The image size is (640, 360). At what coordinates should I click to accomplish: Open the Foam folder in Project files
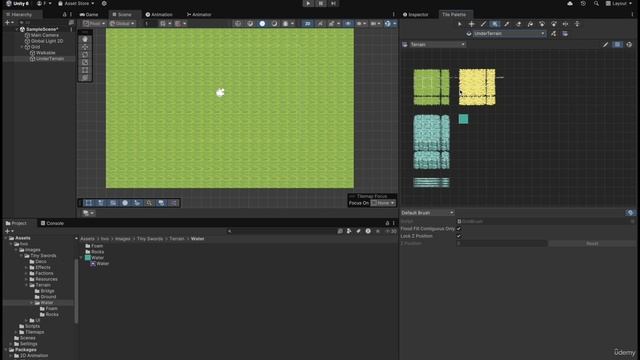click(x=94, y=246)
